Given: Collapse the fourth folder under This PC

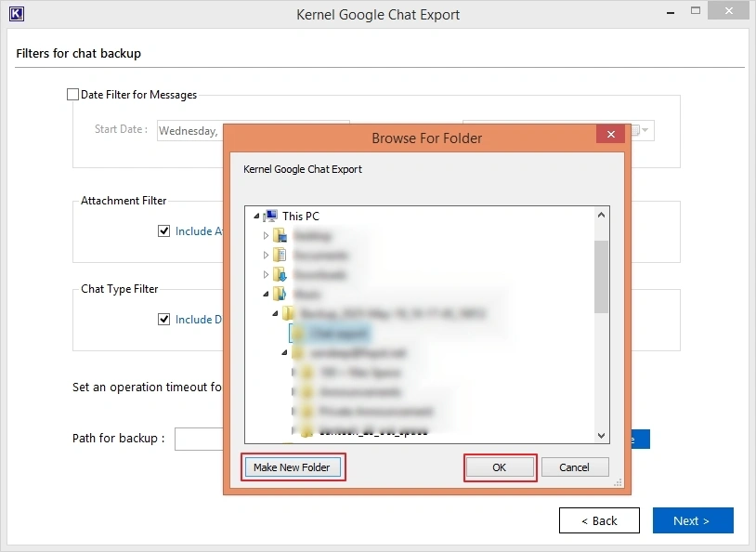Looking at the screenshot, I should tap(266, 294).
